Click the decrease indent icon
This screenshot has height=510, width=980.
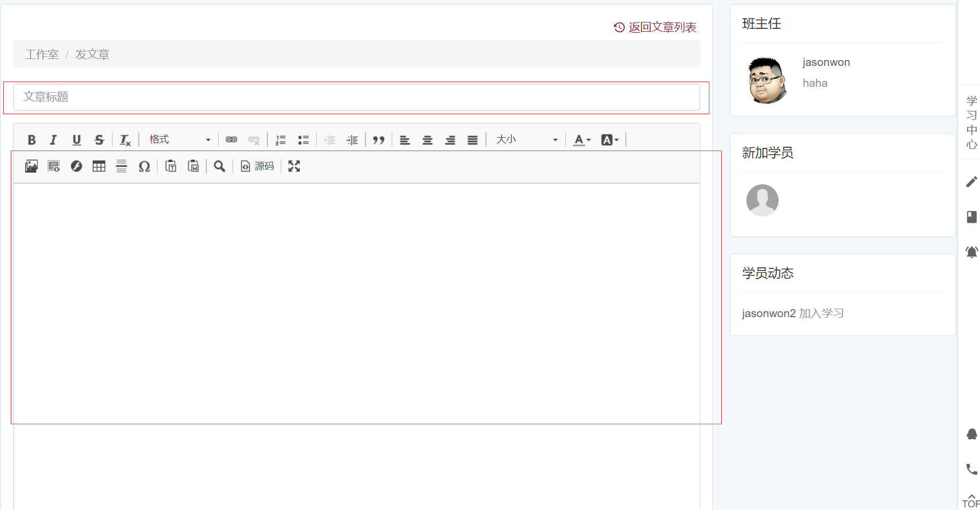330,140
